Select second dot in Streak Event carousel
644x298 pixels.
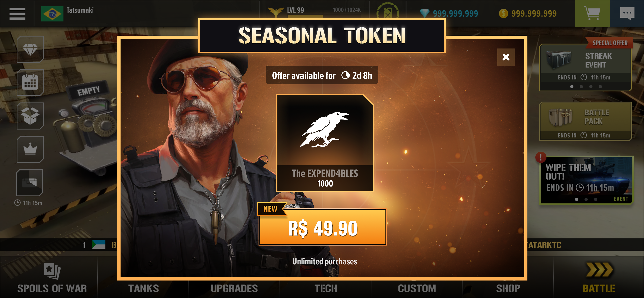581,87
